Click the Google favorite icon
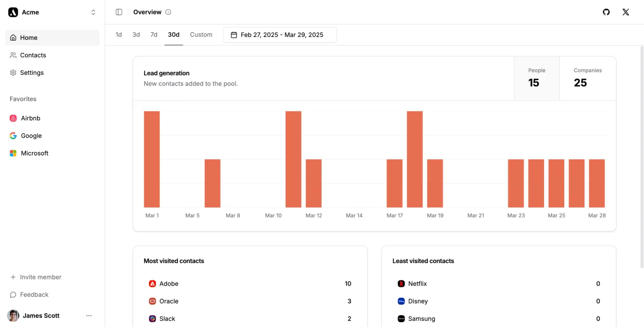Viewport: 644px width, 327px height. point(13,135)
